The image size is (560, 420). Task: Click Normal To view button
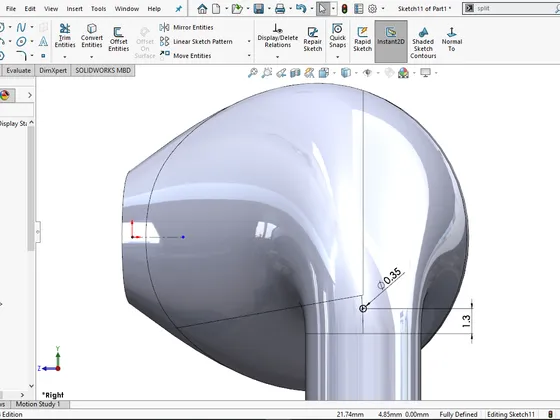[452, 39]
